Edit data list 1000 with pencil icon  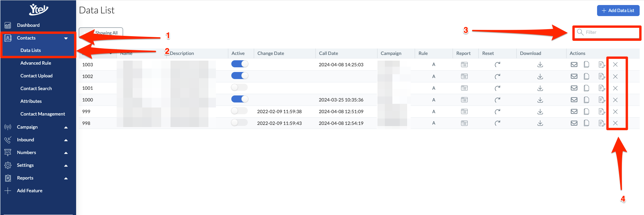point(602,100)
